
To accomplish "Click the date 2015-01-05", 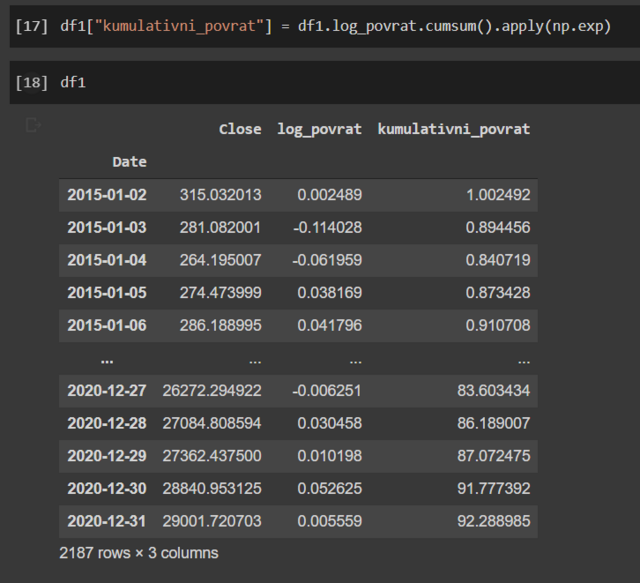I will tap(107, 293).
